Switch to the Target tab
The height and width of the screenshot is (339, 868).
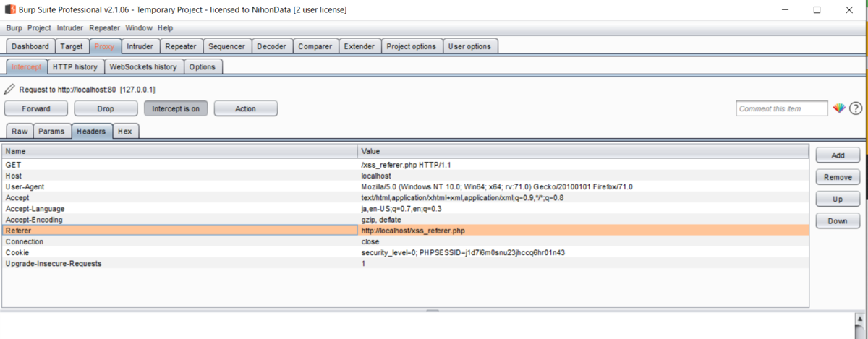72,46
